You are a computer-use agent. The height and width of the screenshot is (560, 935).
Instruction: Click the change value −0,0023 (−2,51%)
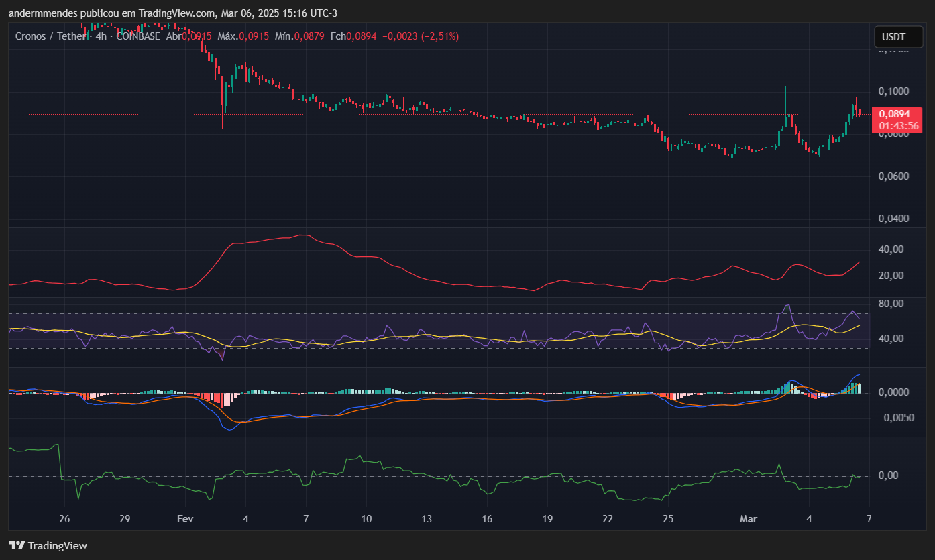click(421, 36)
